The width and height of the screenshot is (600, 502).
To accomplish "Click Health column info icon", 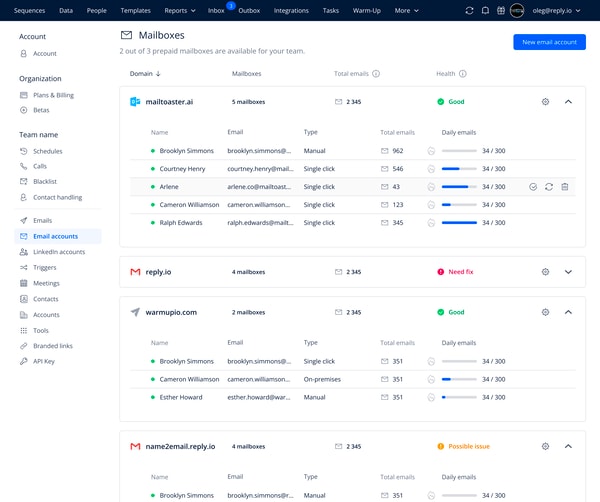I will (463, 73).
